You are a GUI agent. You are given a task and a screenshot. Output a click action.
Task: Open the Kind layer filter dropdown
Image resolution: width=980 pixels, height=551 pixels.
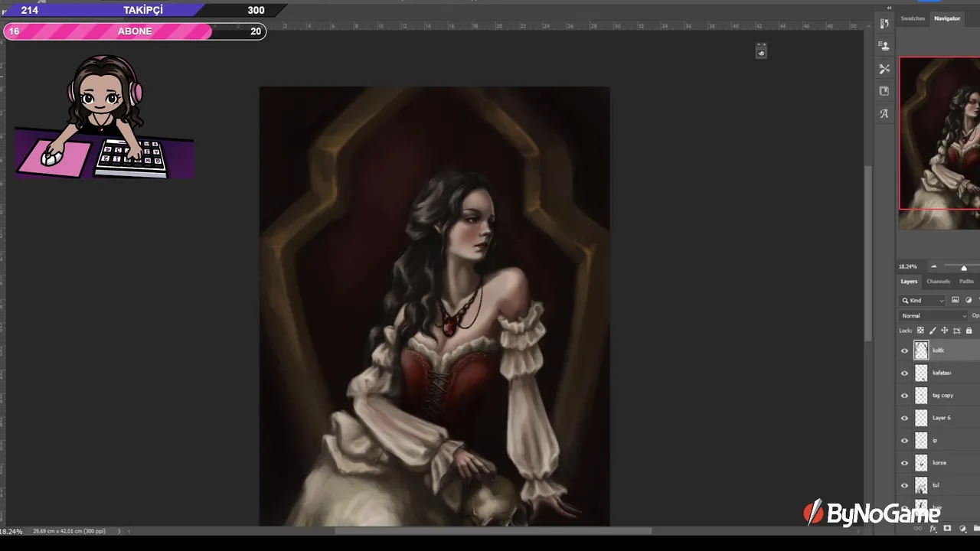point(923,300)
